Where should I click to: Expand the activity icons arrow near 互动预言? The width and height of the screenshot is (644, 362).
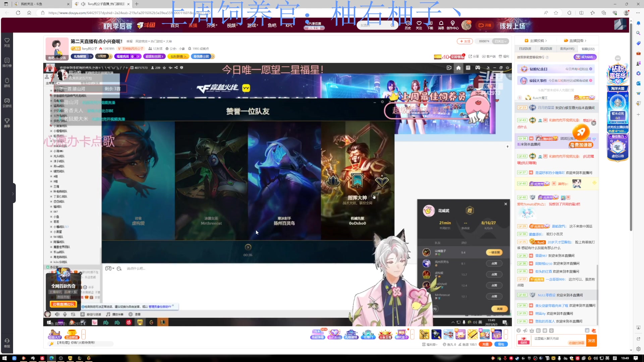point(84,334)
